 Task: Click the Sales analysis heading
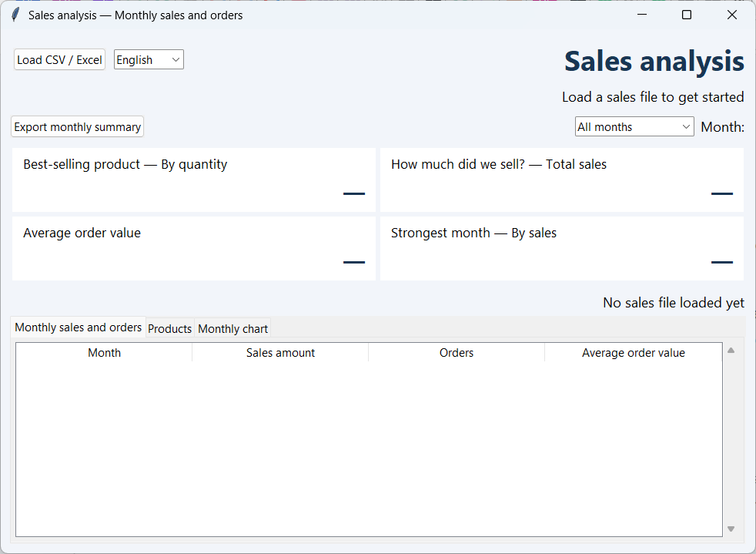pos(654,62)
